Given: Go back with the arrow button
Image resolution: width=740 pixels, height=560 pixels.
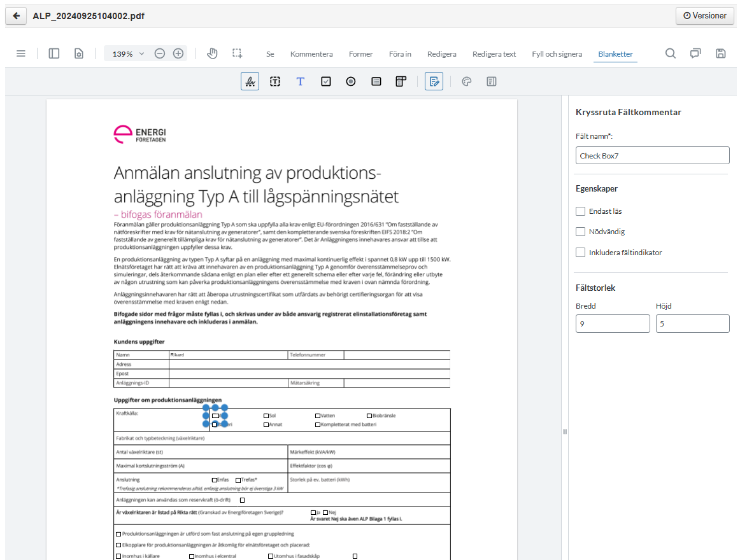Looking at the screenshot, I should pyautogui.click(x=16, y=16).
